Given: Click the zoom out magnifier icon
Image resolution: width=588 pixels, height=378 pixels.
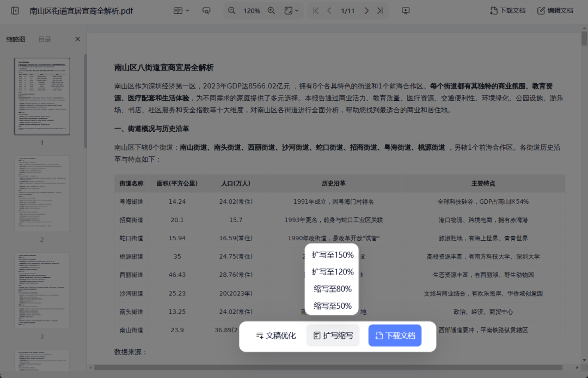Looking at the screenshot, I should 232,11.
